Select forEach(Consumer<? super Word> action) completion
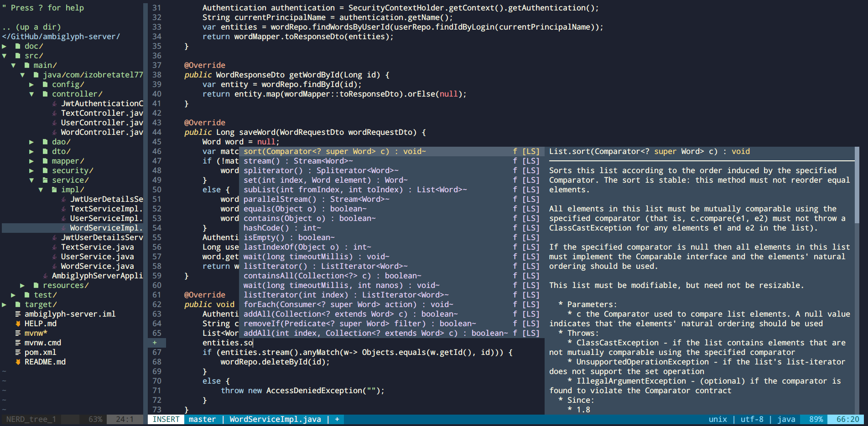 pos(392,304)
